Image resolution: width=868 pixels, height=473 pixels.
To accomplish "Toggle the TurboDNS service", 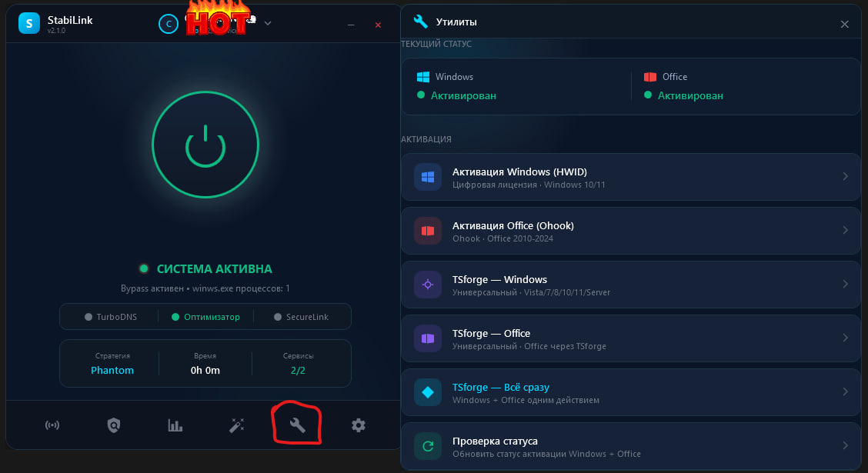I will (x=110, y=317).
